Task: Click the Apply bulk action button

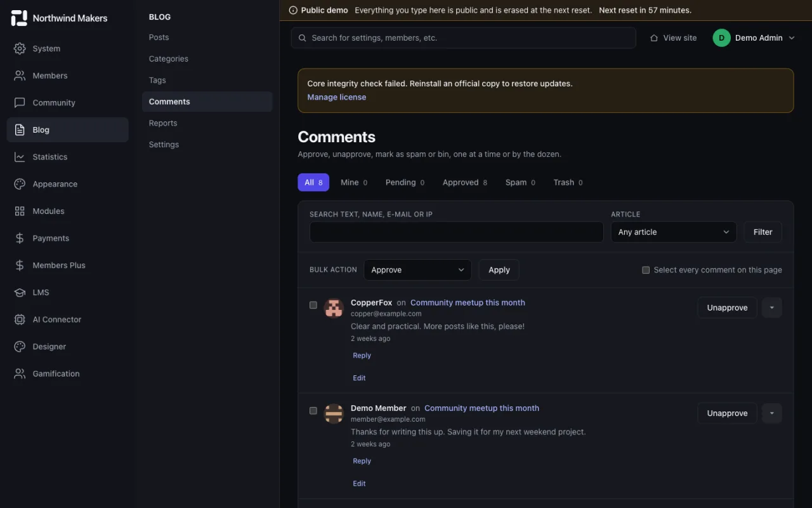Action: tap(499, 270)
